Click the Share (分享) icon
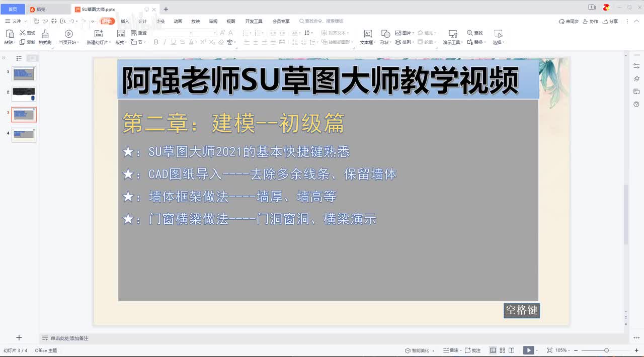Screen dimensions: 644x357 pos(606,22)
